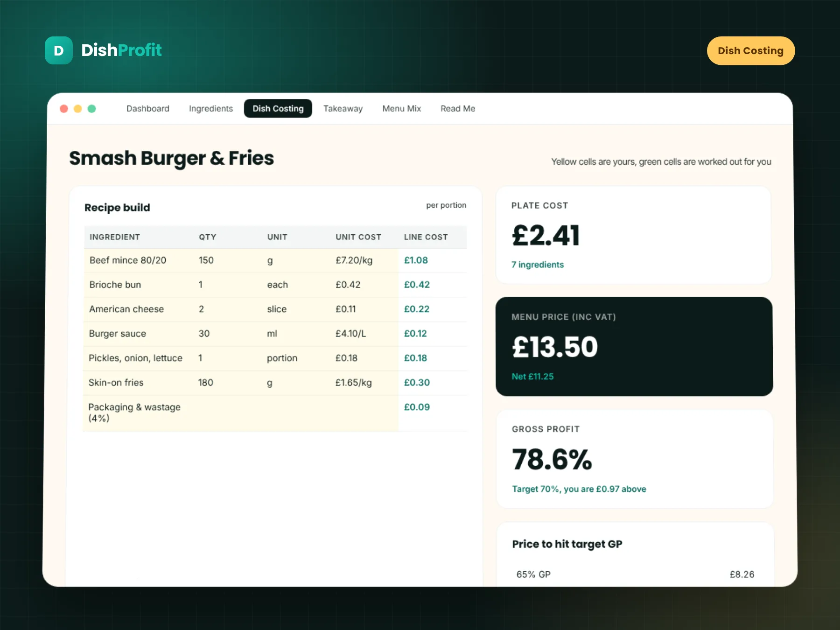Image resolution: width=840 pixels, height=630 pixels.
Task: Click the yellow minimize window dot
Action: 78,109
